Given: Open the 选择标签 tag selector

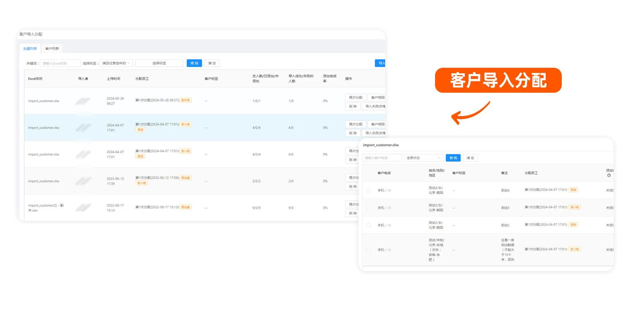Looking at the screenshot, I should tap(159, 63).
